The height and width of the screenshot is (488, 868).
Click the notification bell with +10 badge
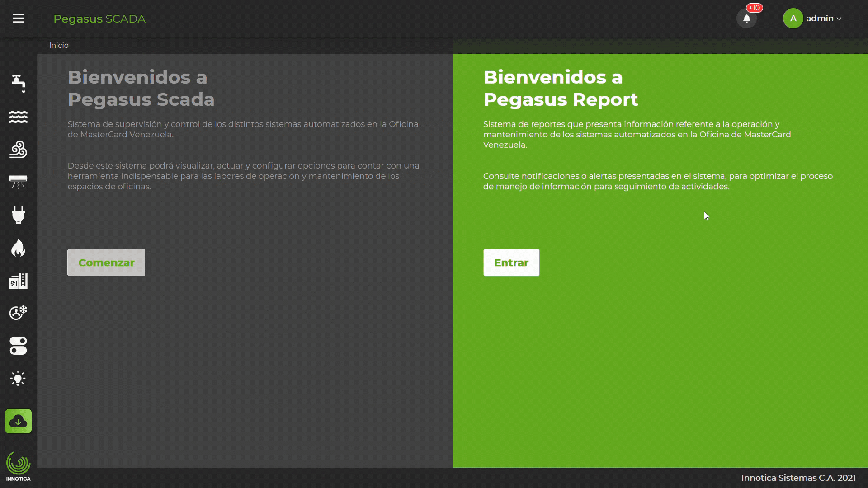coord(746,19)
